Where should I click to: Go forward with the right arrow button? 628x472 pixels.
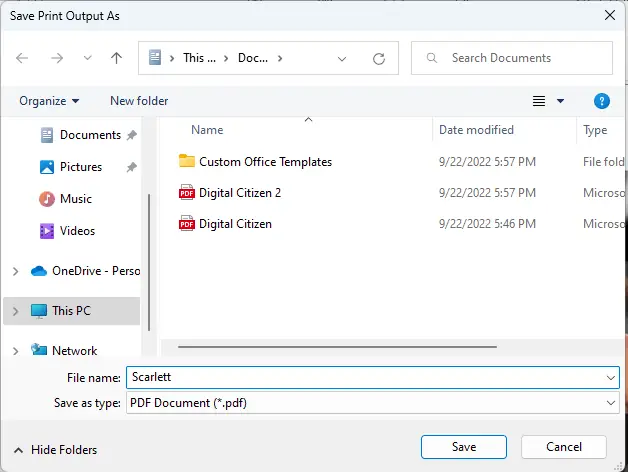coord(57,58)
